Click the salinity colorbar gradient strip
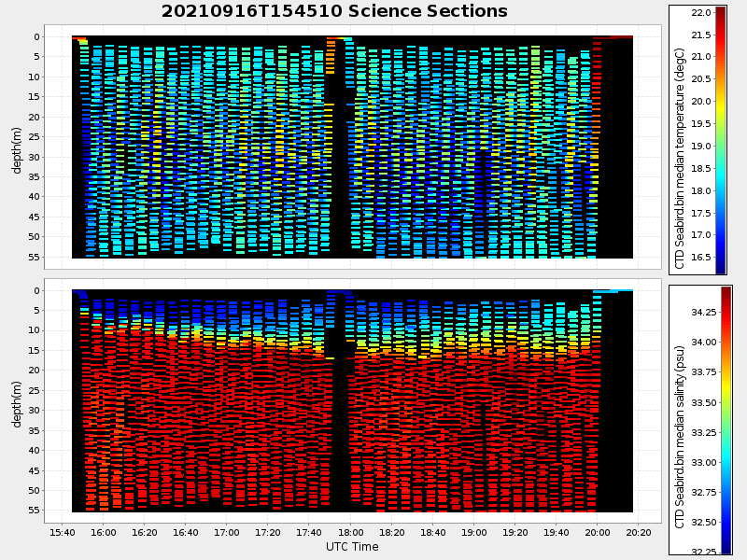This screenshot has width=747, height=560. 726,420
